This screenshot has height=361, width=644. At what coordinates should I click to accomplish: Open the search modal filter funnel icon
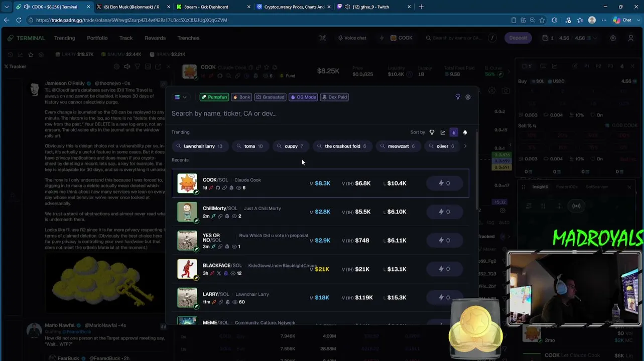point(458,97)
